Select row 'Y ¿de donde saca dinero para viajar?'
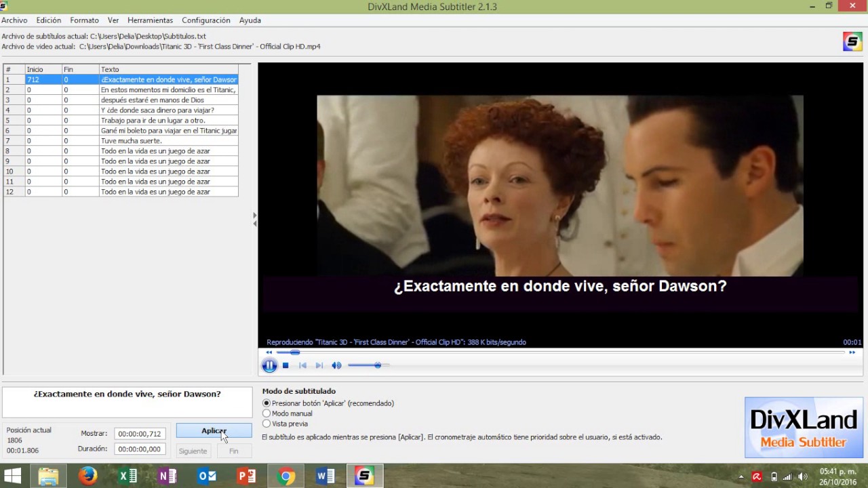Screen dimensions: 868x488 [x=121, y=110]
